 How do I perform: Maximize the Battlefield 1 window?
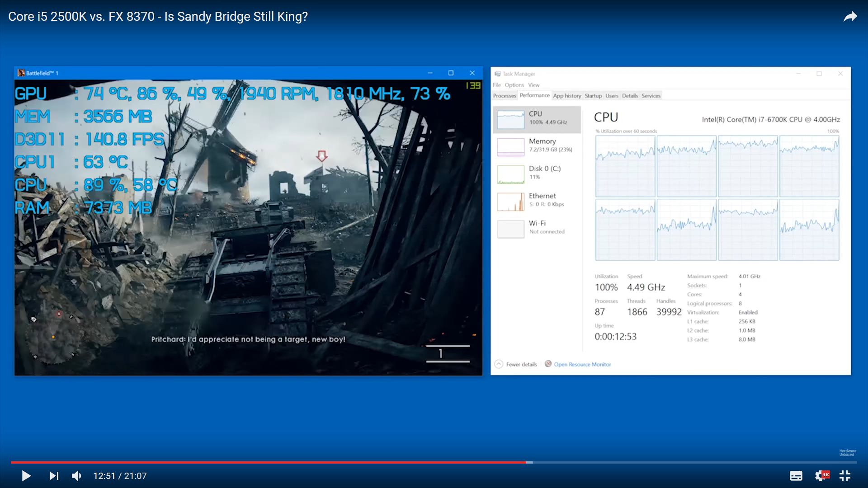click(x=451, y=73)
